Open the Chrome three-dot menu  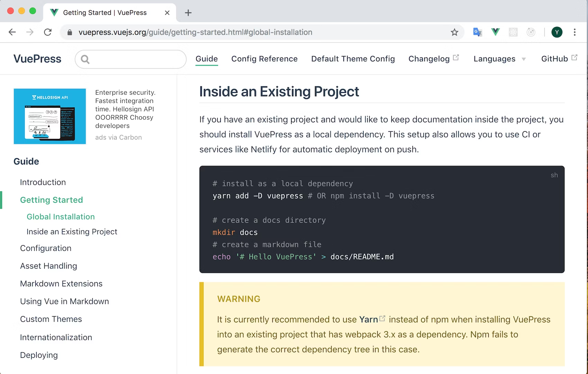coord(575,32)
